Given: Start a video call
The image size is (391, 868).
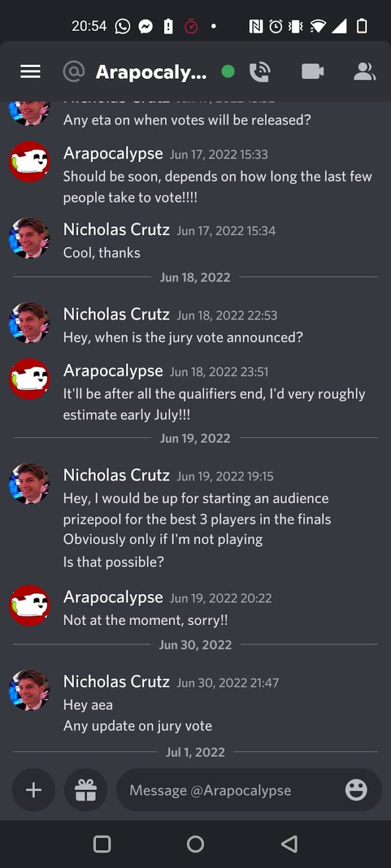Looking at the screenshot, I should point(313,72).
